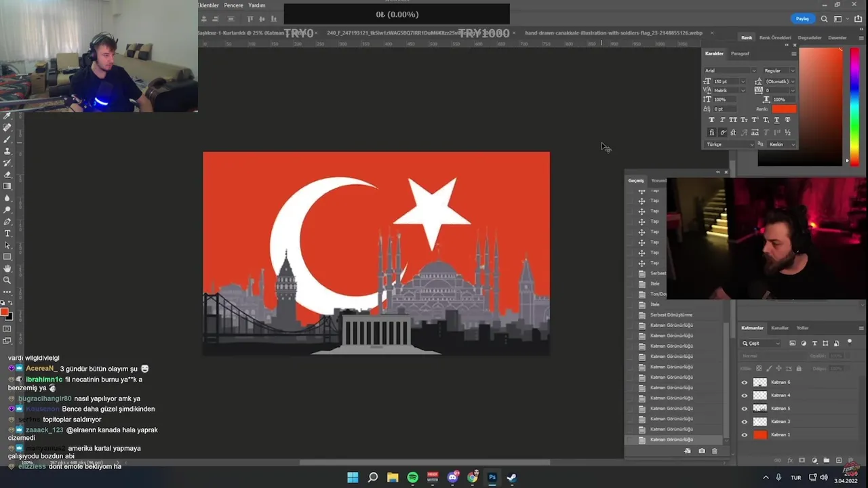The height and width of the screenshot is (488, 868).
Task: Select the Serbest Dönüştürme history state
Action: click(x=671, y=314)
